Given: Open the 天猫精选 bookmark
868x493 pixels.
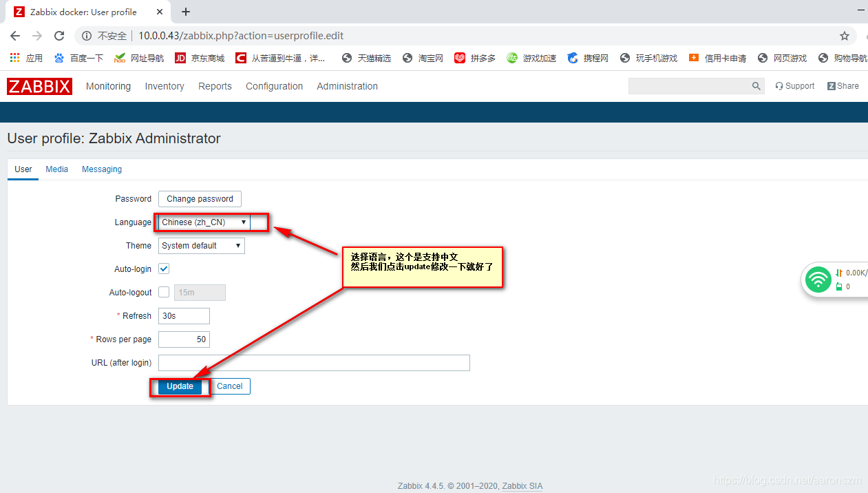Looking at the screenshot, I should 366,58.
